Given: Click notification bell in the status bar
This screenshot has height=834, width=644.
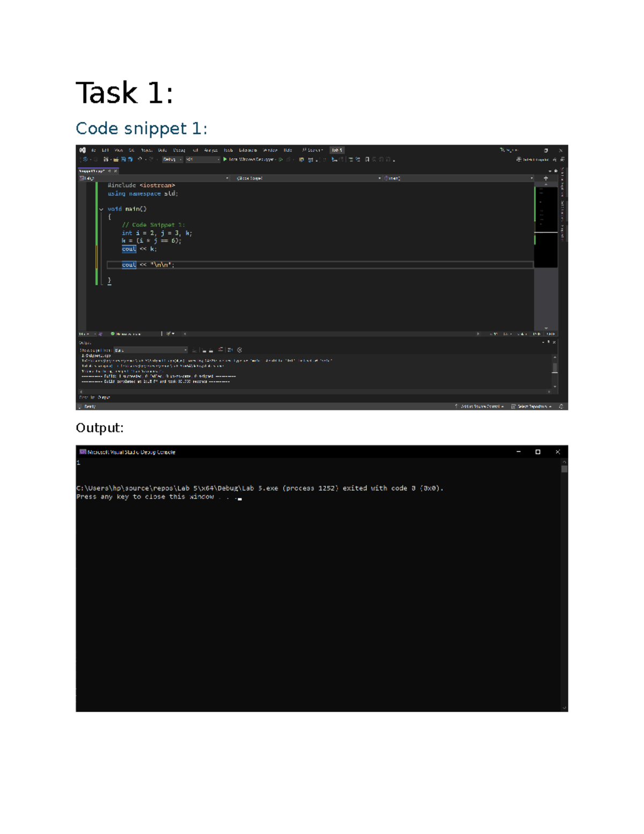Looking at the screenshot, I should point(561,407).
